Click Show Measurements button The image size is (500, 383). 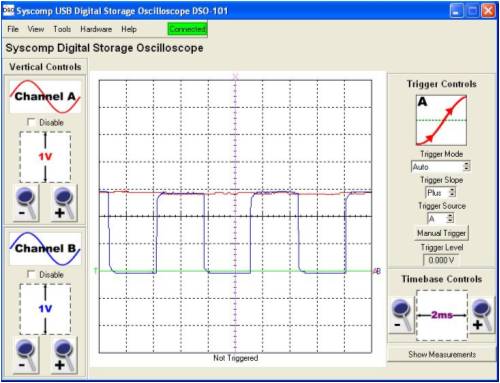click(442, 354)
